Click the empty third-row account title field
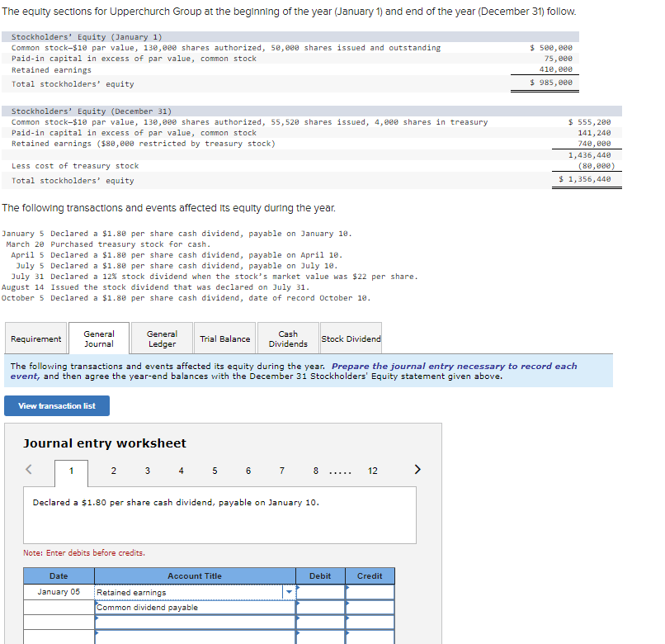Viewport: 665px width, 644px height. click(195, 623)
